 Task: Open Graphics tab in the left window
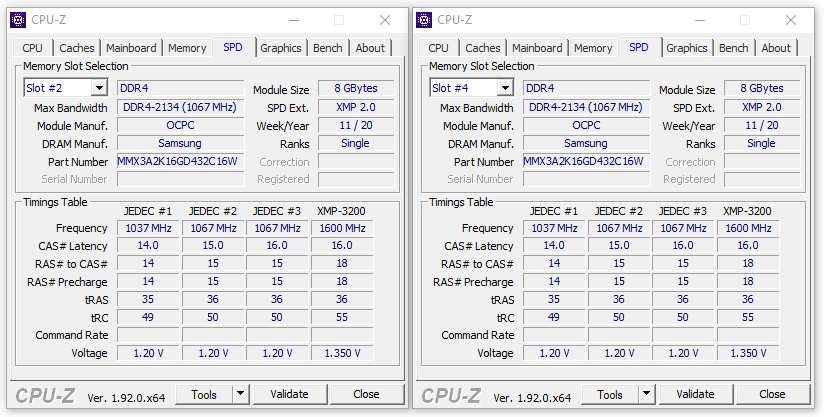tap(281, 48)
